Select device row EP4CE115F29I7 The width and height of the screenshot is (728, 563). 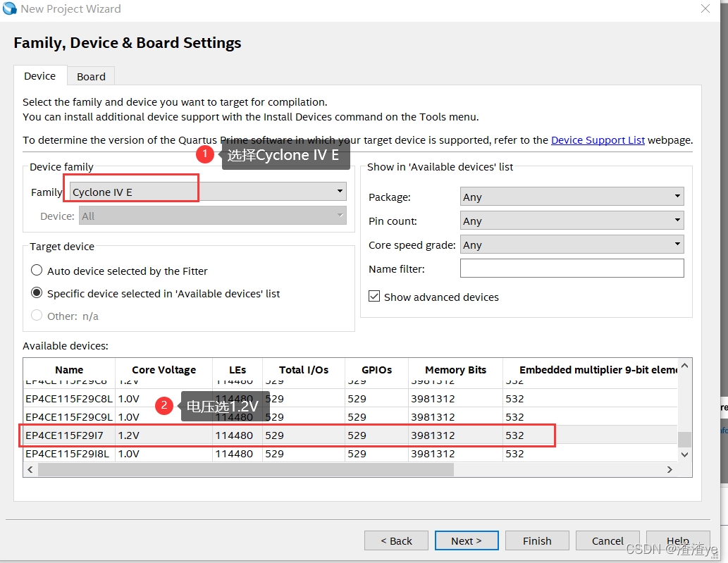[x=65, y=435]
